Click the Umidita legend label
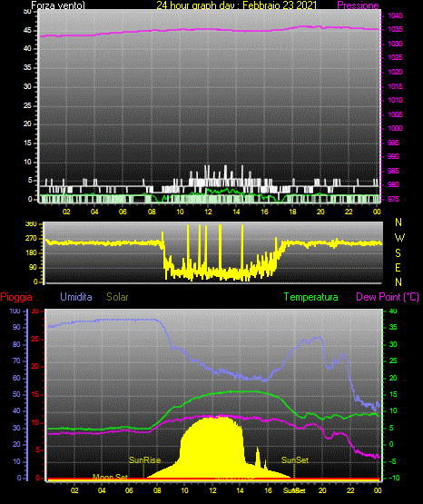This screenshot has height=504, width=423. point(76,297)
